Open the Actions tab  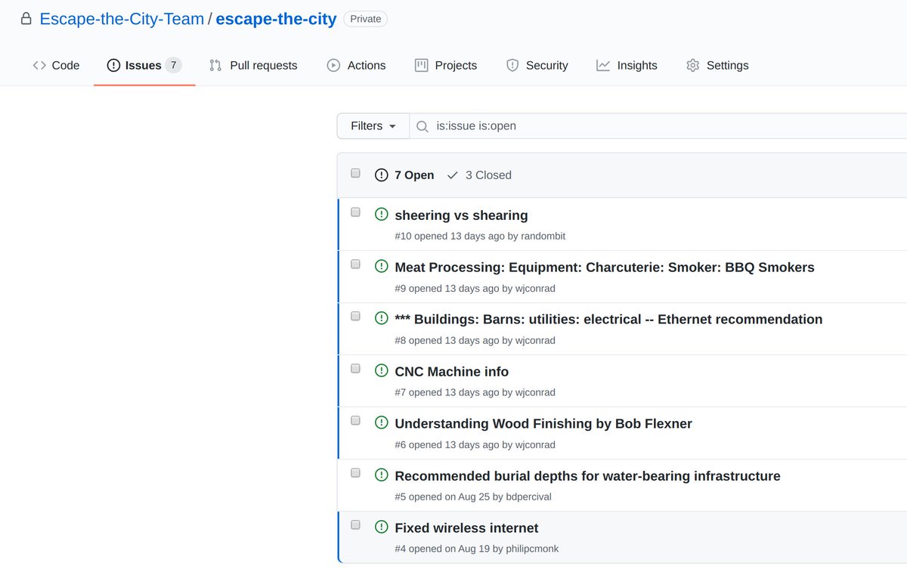coord(356,66)
